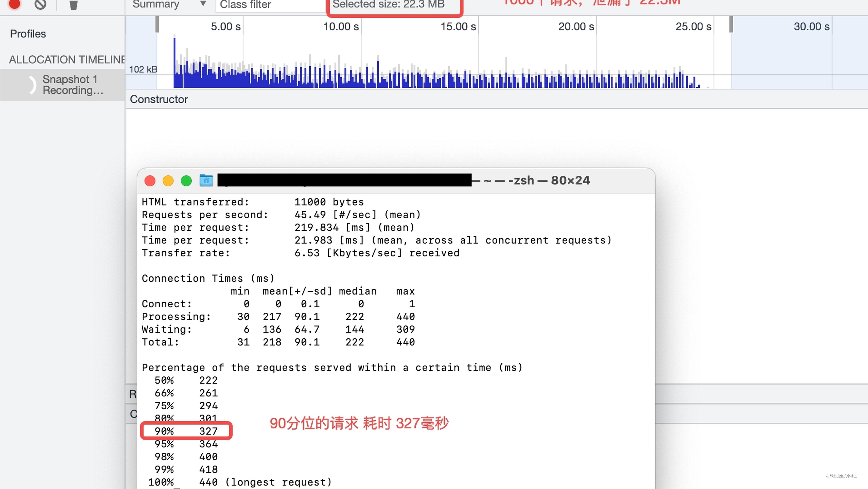The image size is (868, 489).
Task: Minimize the terminal with the yellow button
Action: coord(168,181)
